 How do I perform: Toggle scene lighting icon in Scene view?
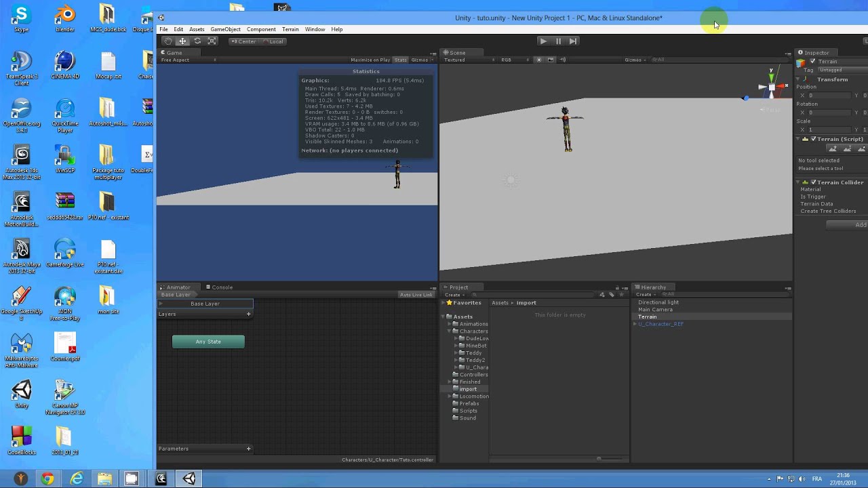point(539,60)
